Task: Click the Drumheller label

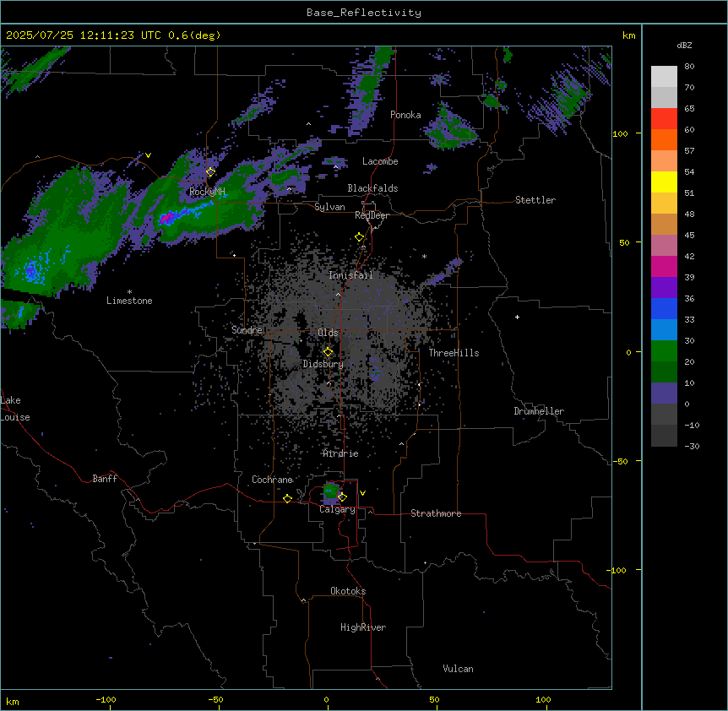Action: pyautogui.click(x=539, y=411)
